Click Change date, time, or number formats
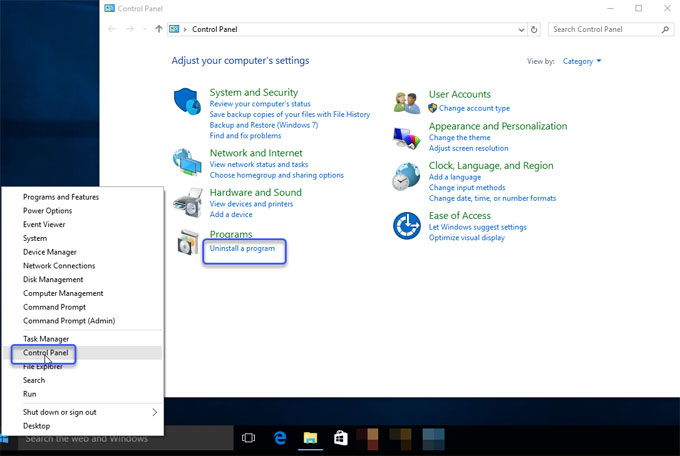 [492, 198]
